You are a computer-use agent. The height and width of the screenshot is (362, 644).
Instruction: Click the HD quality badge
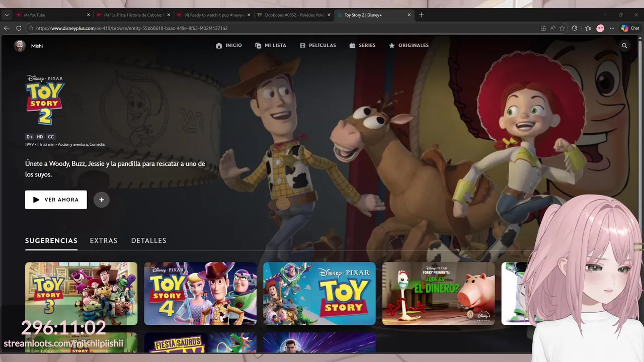click(x=40, y=137)
